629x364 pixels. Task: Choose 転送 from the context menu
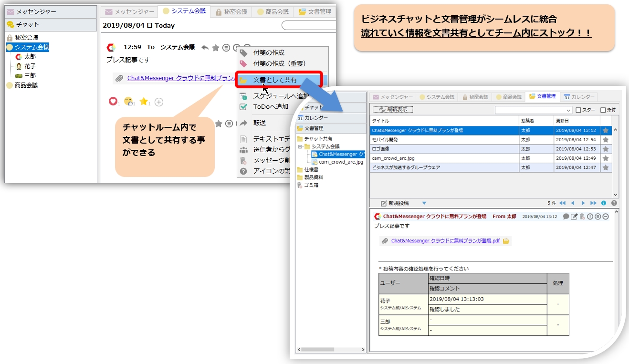pos(259,123)
